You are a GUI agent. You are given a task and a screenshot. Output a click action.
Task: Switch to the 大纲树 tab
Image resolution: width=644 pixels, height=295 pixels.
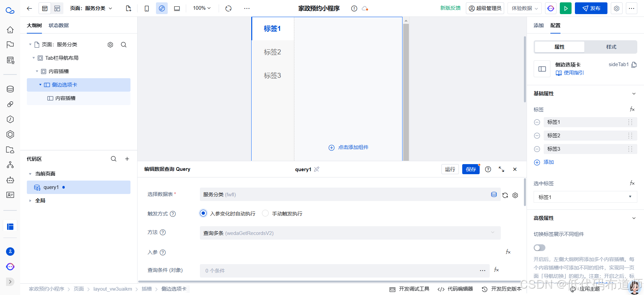(x=34, y=26)
